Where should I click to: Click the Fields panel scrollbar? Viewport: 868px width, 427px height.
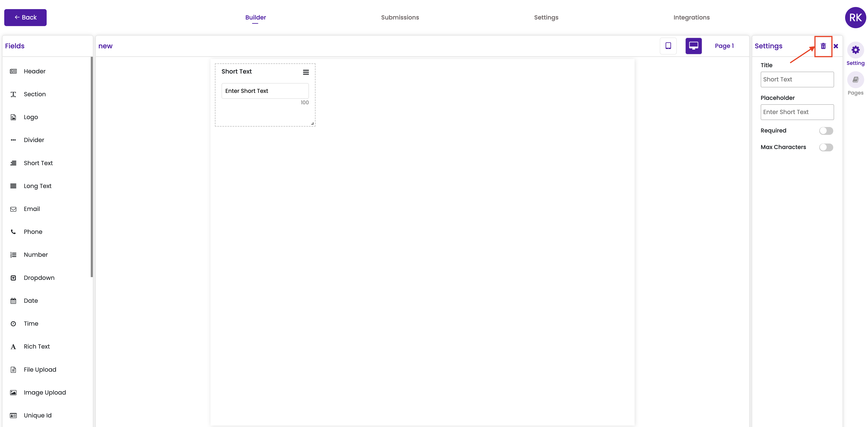pos(91,167)
